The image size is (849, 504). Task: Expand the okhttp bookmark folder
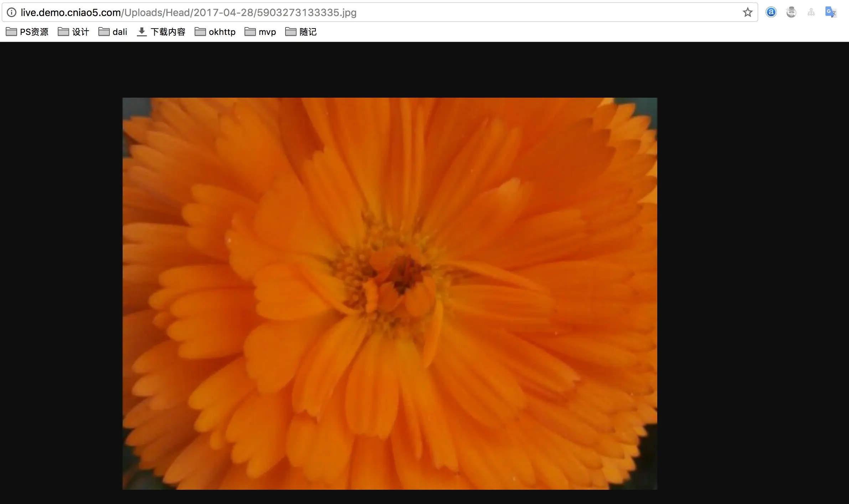coord(215,32)
